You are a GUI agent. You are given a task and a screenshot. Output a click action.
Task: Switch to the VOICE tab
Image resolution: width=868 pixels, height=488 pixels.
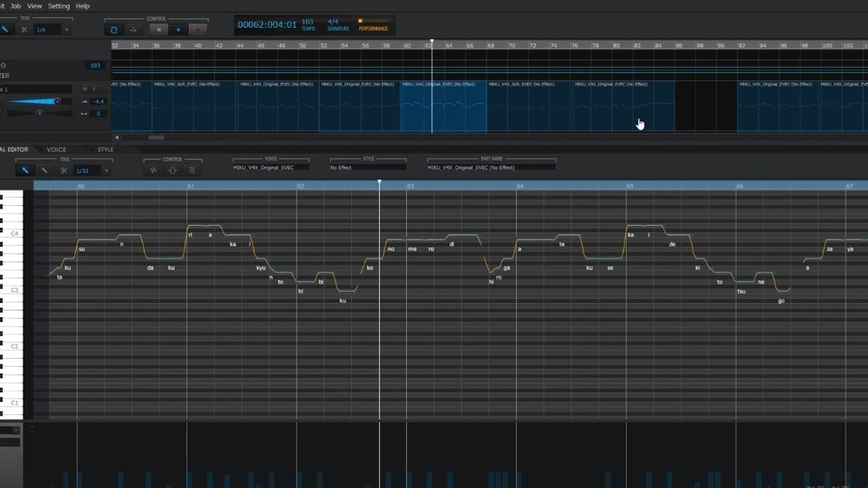click(x=57, y=149)
